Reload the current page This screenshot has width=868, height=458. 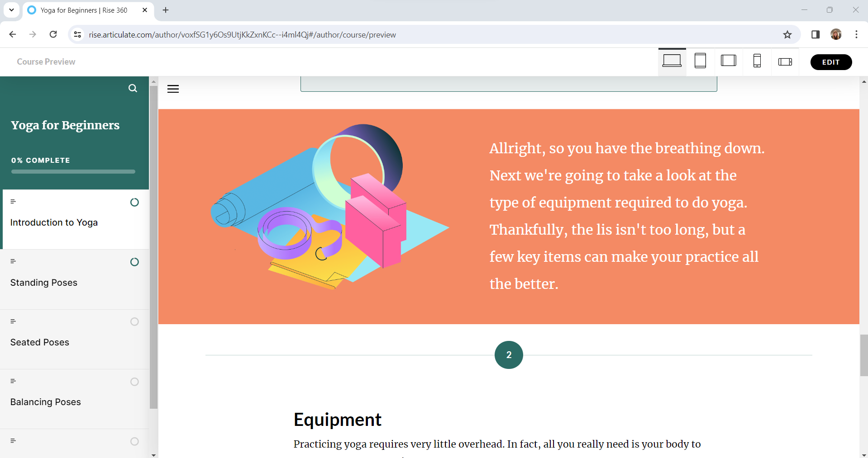coord(53,34)
